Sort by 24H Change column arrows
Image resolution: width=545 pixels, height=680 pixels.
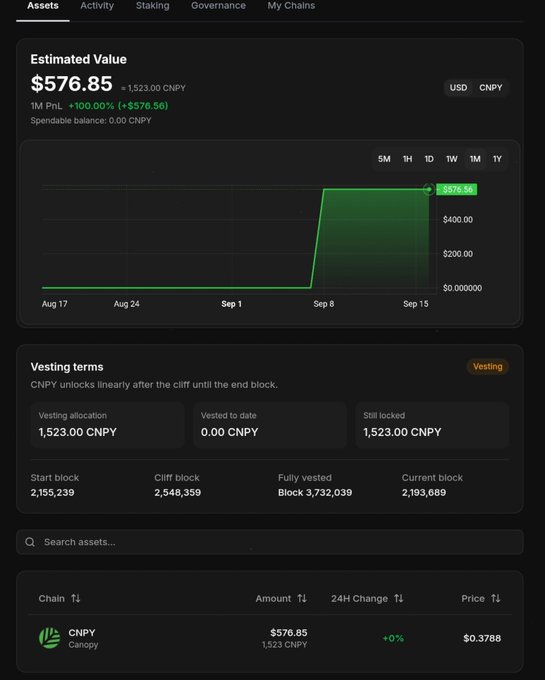coord(399,598)
